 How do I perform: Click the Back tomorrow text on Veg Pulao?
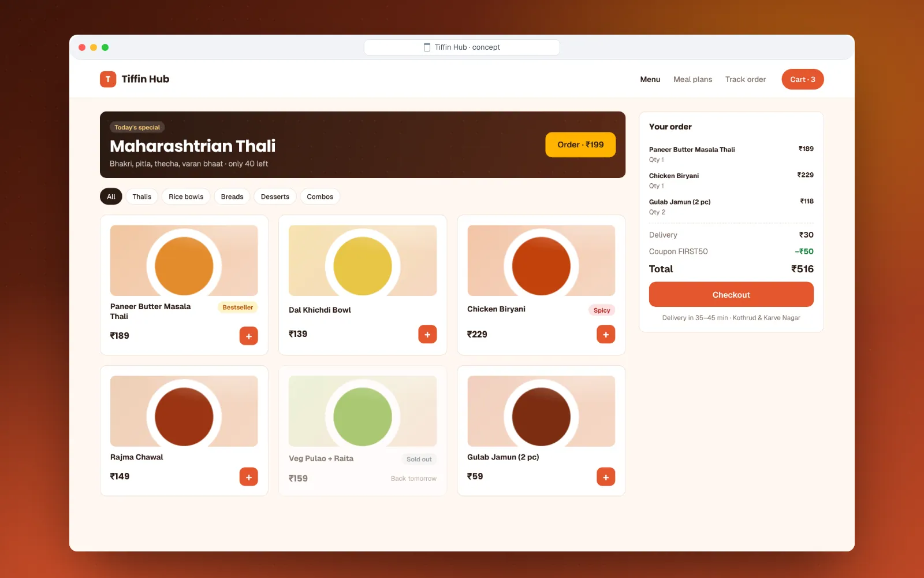click(413, 479)
